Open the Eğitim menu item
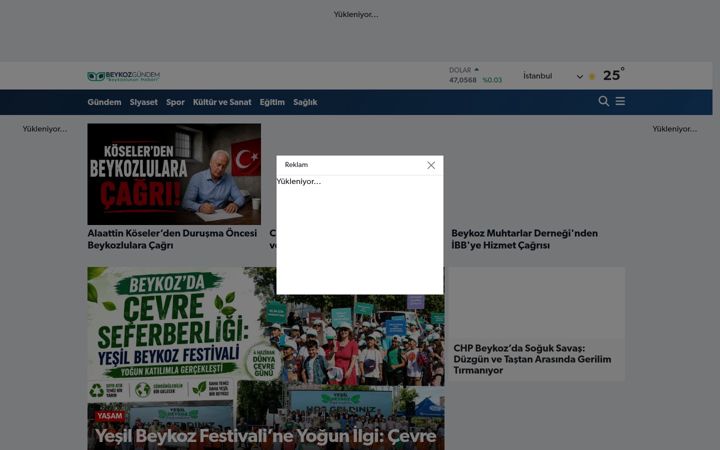The image size is (720, 450). pyautogui.click(x=272, y=102)
